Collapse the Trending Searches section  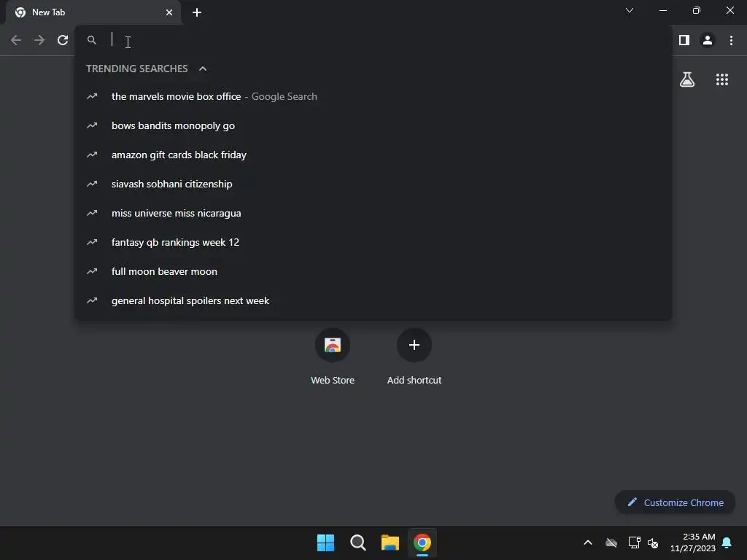pos(203,69)
